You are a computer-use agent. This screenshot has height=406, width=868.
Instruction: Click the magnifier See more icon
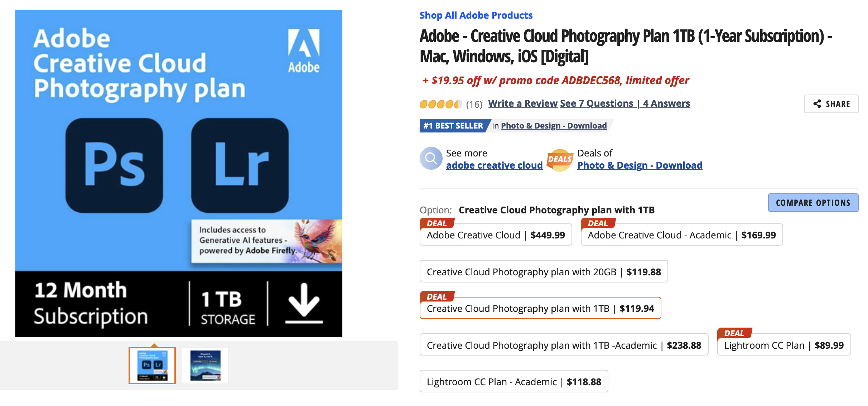(431, 158)
